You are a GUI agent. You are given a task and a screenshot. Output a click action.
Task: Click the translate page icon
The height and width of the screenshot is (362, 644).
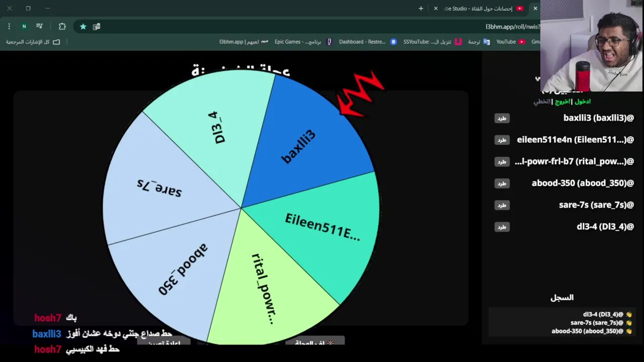pos(97,26)
